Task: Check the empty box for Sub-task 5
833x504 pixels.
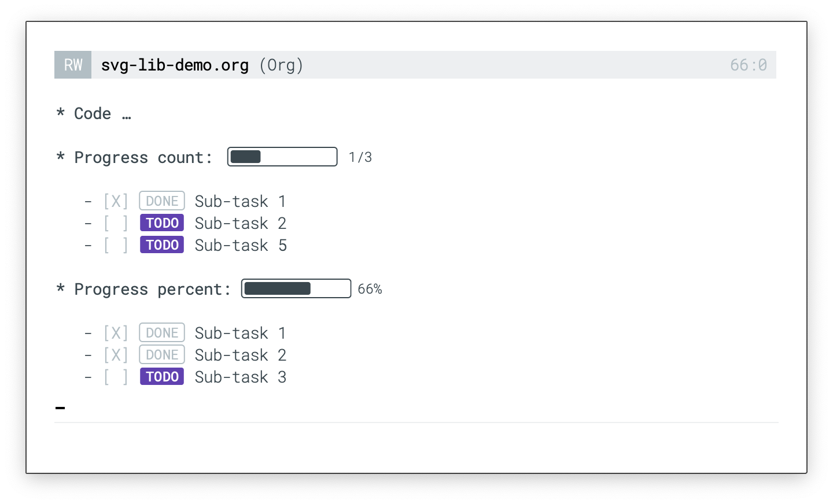Action: tap(116, 245)
